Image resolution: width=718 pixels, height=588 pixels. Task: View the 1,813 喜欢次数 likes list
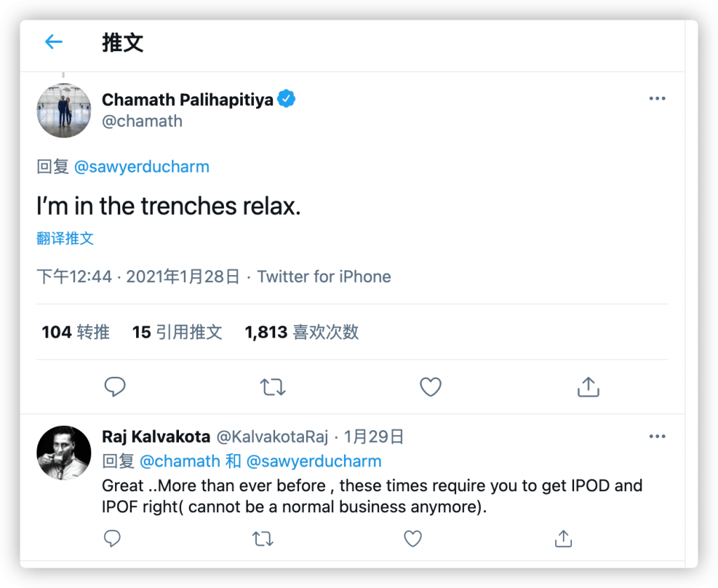(x=302, y=332)
